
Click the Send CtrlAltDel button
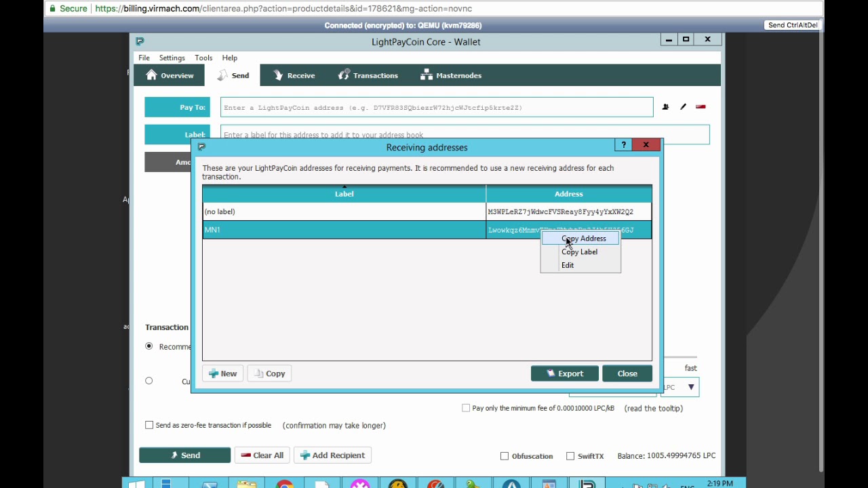tap(793, 25)
